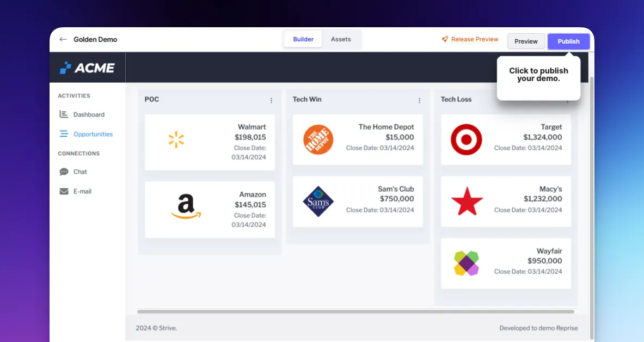Click the rocket icon beside Release Preview
Screen dimensions: 644x342
445,39
